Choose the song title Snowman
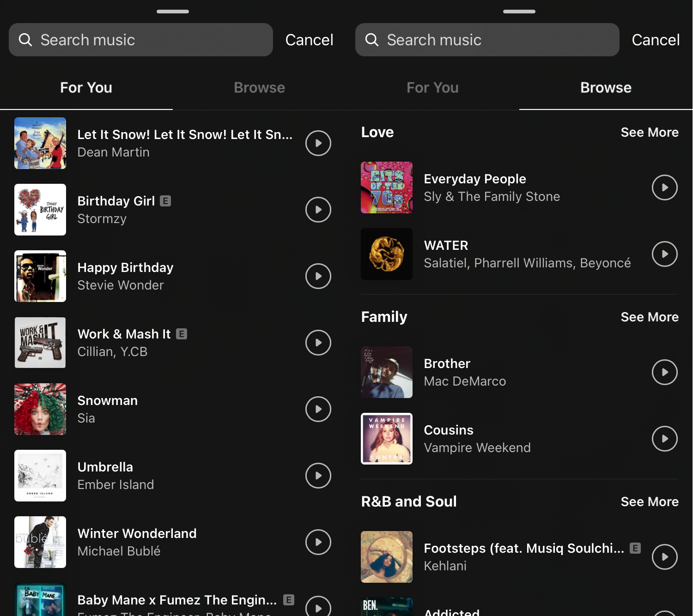The image size is (693, 616). (107, 401)
